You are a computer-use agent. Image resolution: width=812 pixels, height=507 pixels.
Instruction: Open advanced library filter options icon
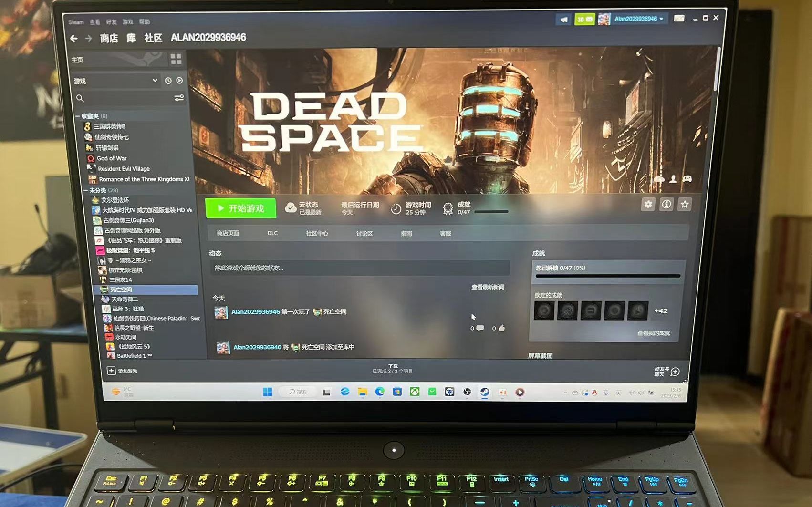tap(179, 98)
